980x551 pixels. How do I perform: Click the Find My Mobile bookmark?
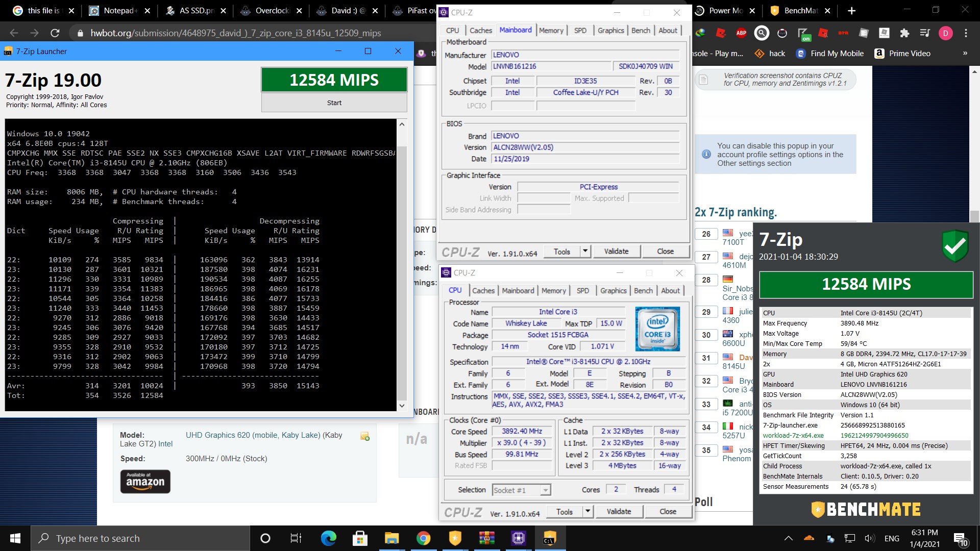point(830,54)
